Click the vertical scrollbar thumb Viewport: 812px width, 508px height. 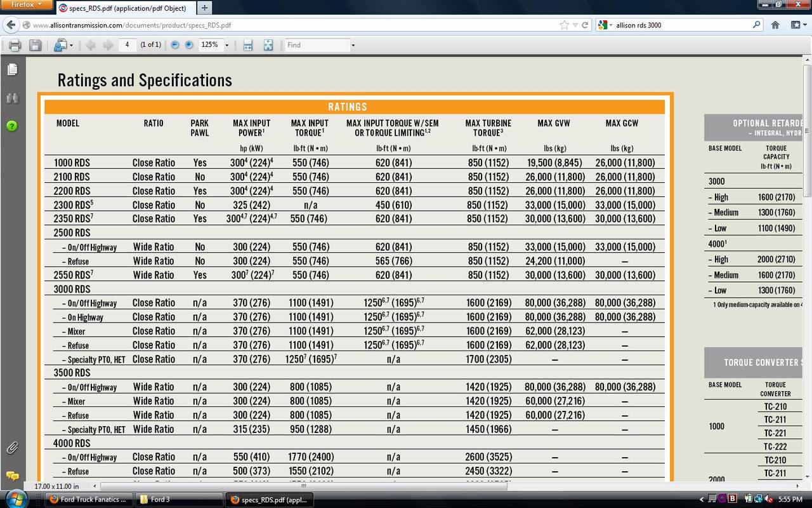coord(807,130)
